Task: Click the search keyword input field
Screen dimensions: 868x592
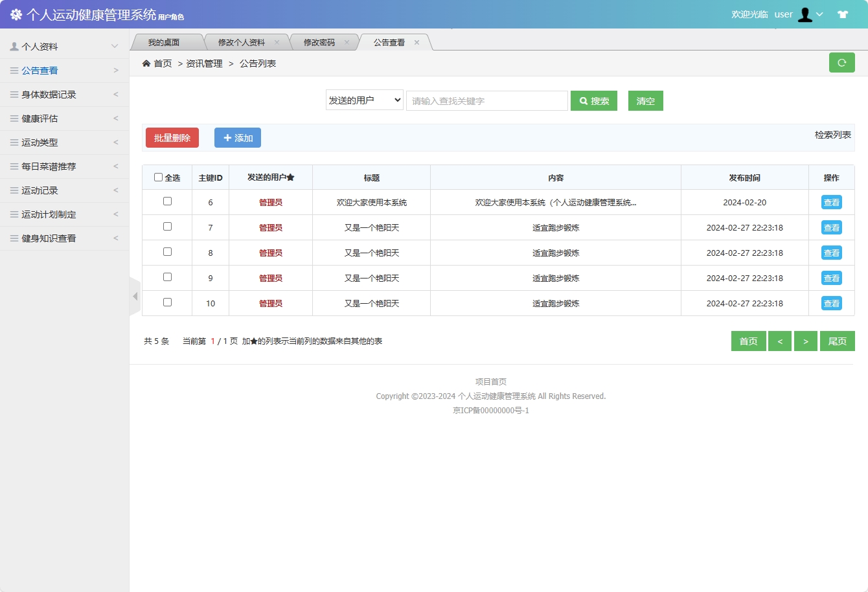Action: tap(486, 100)
